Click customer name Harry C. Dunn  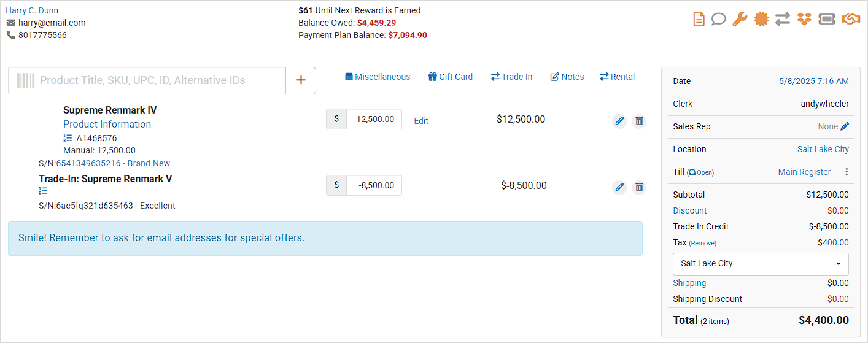(32, 10)
